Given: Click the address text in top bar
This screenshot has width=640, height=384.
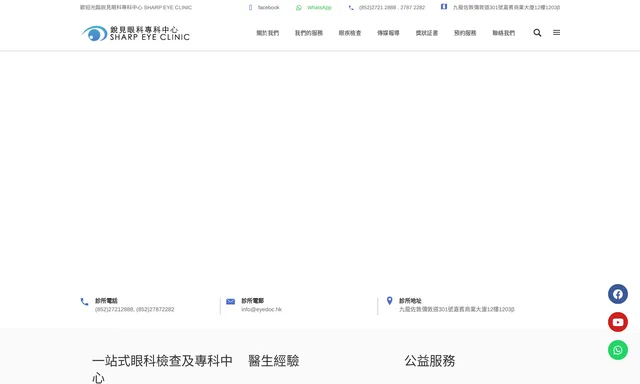Looking at the screenshot, I should click(x=506, y=7).
